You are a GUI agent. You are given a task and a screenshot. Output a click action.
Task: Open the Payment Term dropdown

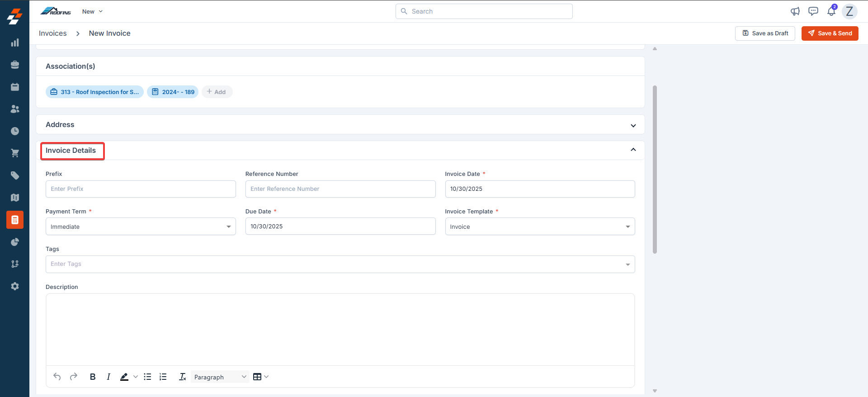[141, 227]
